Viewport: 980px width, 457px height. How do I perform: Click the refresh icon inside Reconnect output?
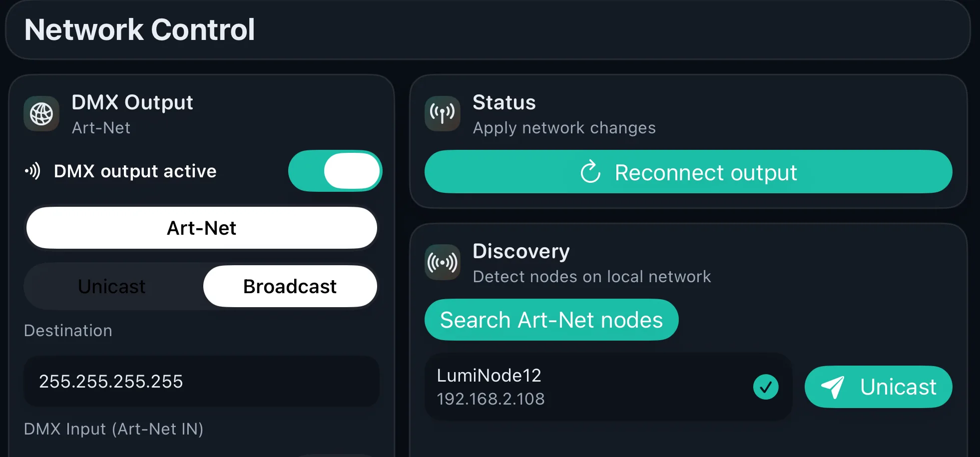(x=591, y=172)
